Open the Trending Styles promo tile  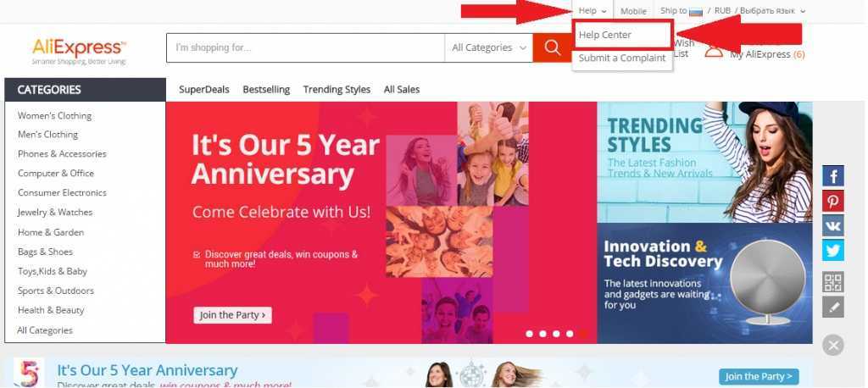point(704,162)
